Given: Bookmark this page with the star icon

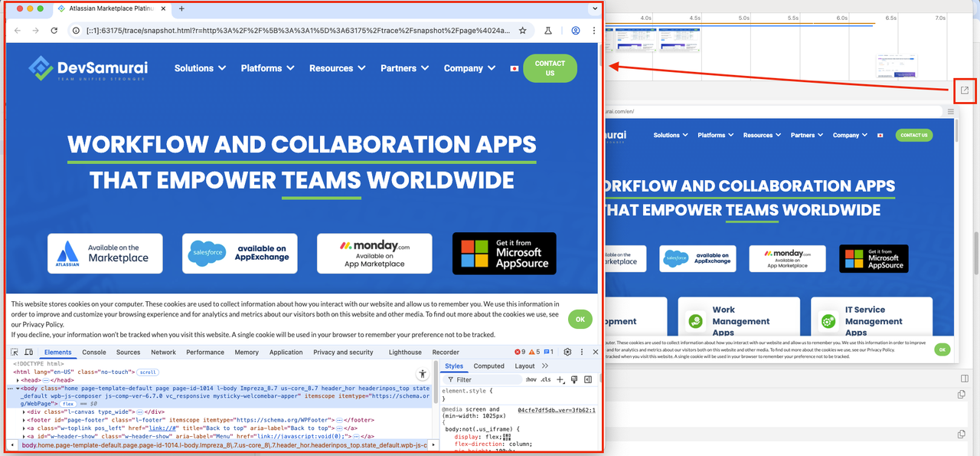Looking at the screenshot, I should click(x=522, y=31).
